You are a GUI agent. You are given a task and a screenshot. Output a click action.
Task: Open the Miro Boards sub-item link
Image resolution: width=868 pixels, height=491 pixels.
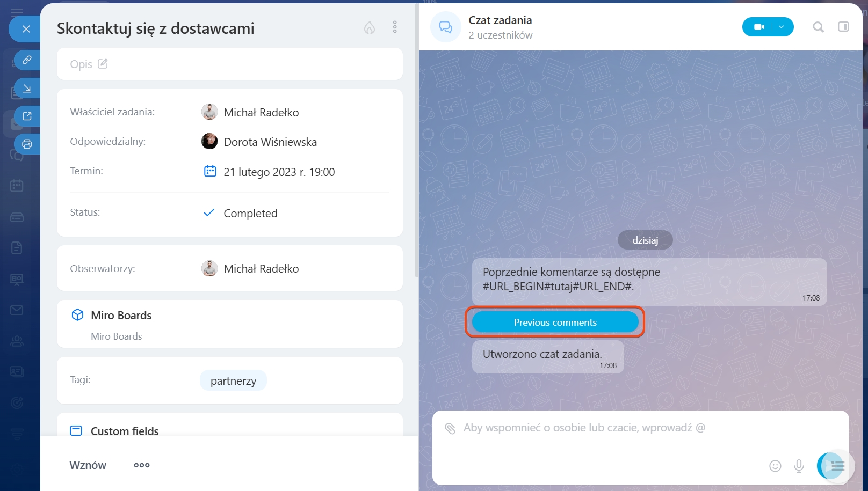pyautogui.click(x=117, y=336)
